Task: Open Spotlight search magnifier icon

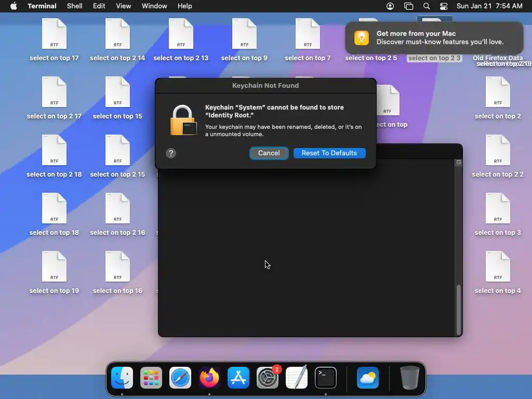Action: pyautogui.click(x=427, y=6)
